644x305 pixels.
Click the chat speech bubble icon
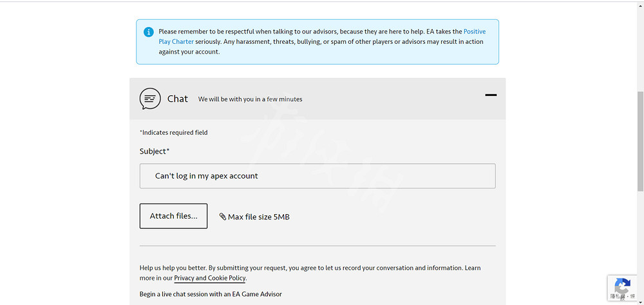150,99
